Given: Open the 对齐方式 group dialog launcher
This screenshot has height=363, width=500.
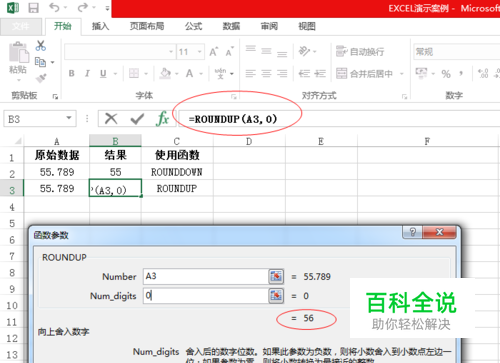Looking at the screenshot, I should (x=404, y=97).
